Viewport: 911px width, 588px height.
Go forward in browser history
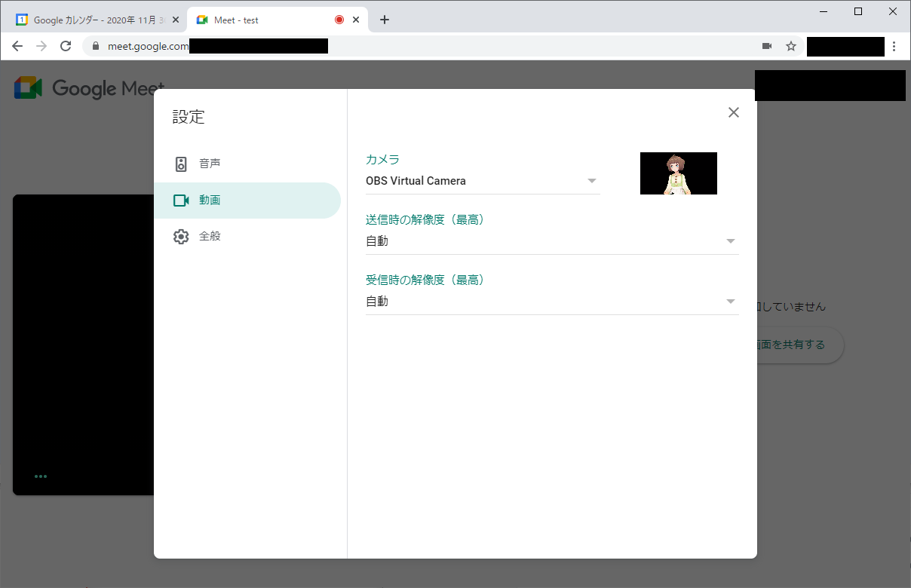pos(41,46)
